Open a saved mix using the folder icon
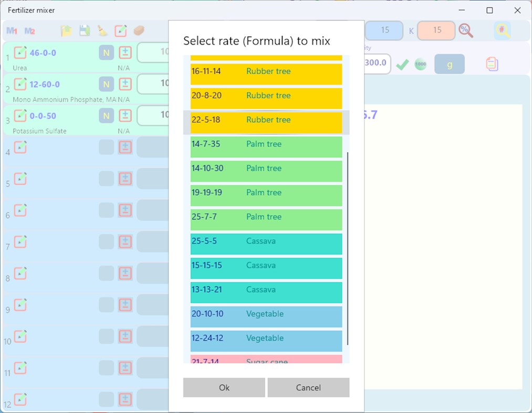The height and width of the screenshot is (413, 532). 66,30
